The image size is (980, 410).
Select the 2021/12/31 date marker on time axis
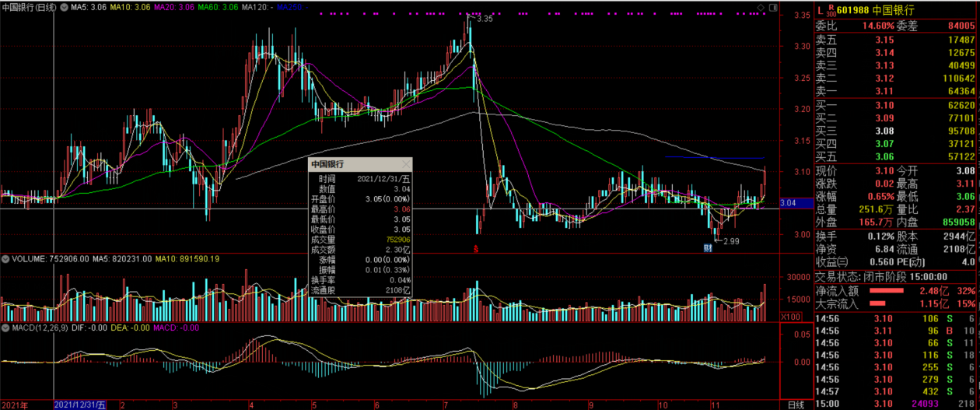(x=79, y=405)
